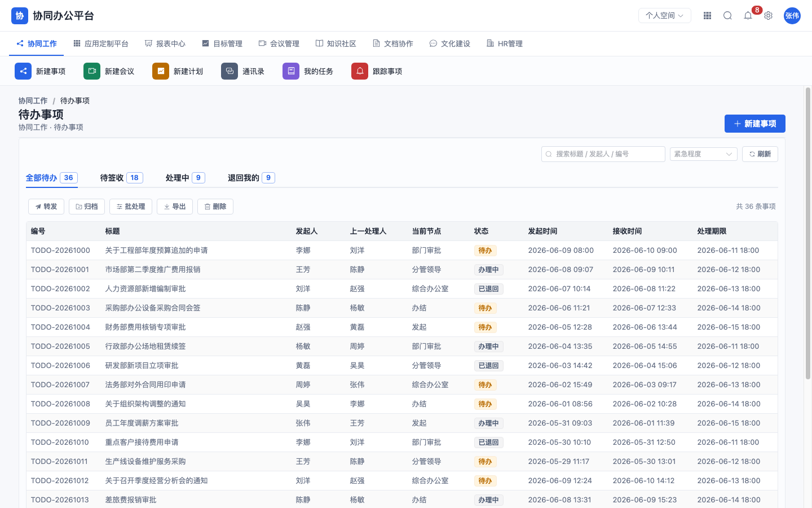The image size is (812, 508).
Task: Click the blue 协 platform logo
Action: [20, 16]
